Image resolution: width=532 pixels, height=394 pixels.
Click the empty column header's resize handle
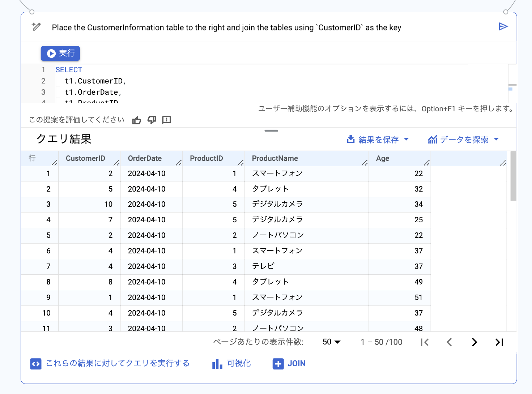(503, 163)
